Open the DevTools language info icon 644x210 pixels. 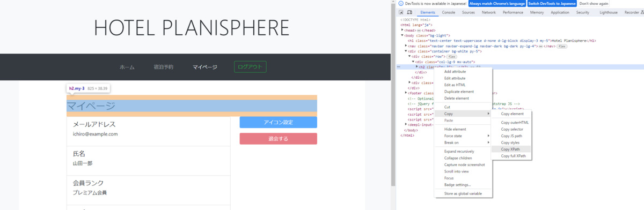pos(400,3)
